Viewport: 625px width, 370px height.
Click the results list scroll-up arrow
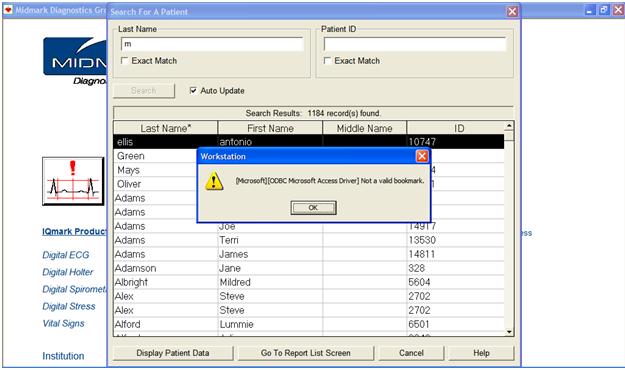[509, 126]
